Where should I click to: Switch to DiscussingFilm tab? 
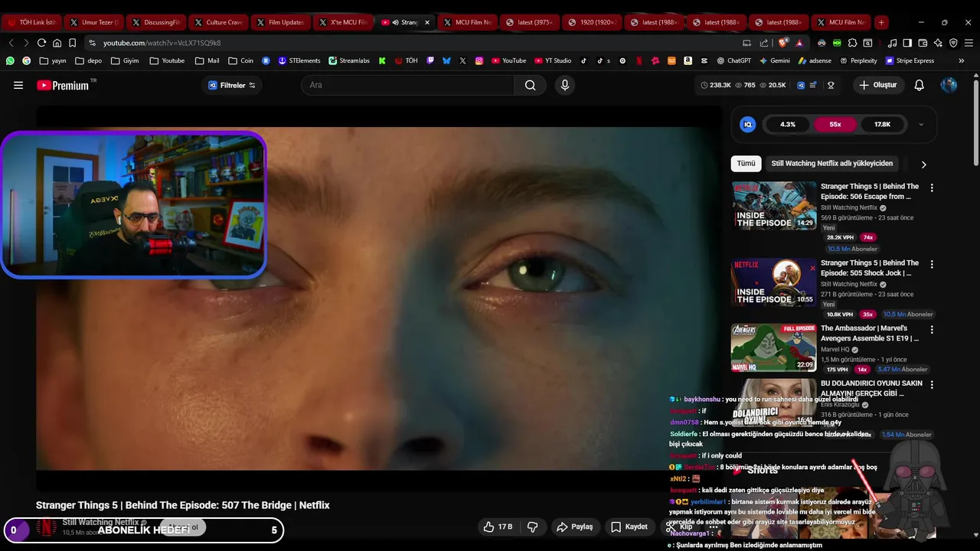click(156, 22)
